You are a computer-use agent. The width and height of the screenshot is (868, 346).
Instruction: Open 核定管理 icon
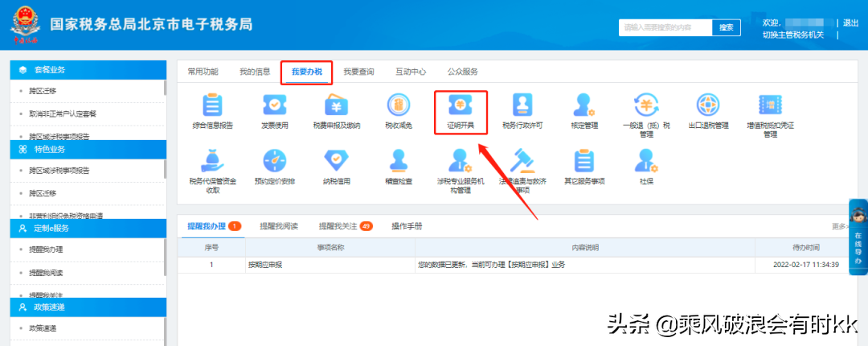584,105
